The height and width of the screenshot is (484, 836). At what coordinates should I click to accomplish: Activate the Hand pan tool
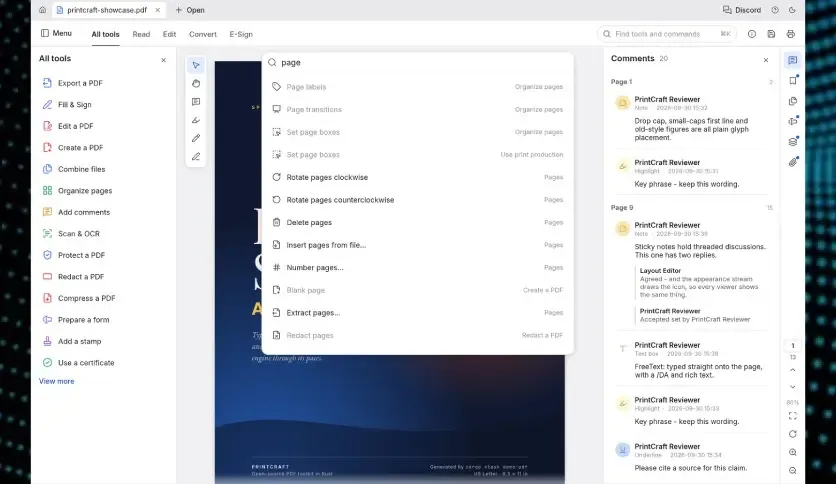[x=196, y=83]
